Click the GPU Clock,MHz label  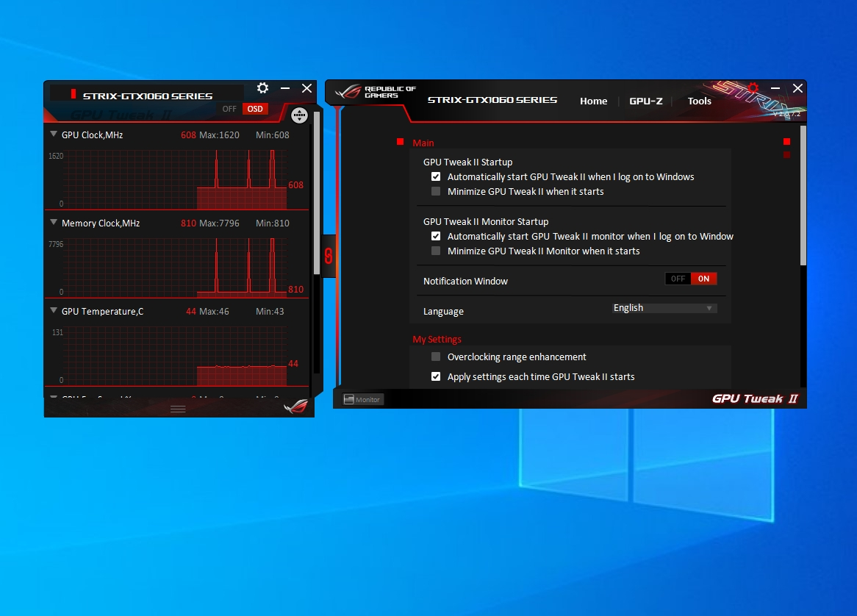93,135
